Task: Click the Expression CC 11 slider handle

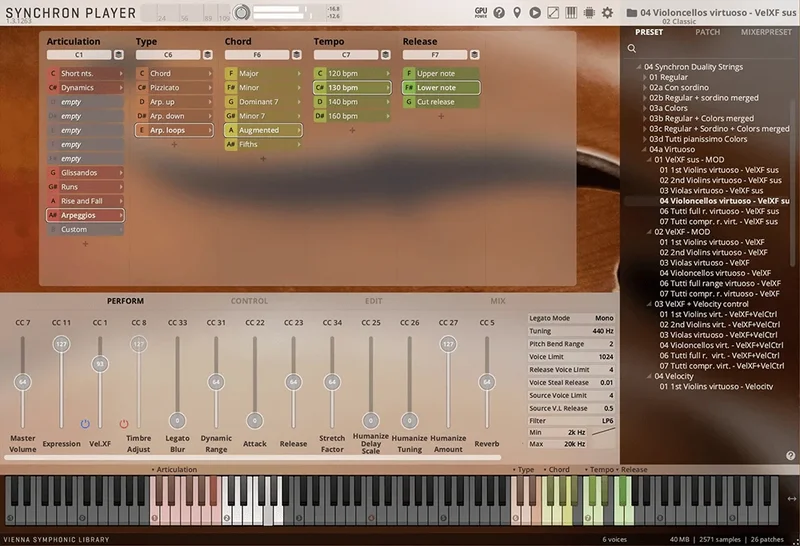Action: 61,344
